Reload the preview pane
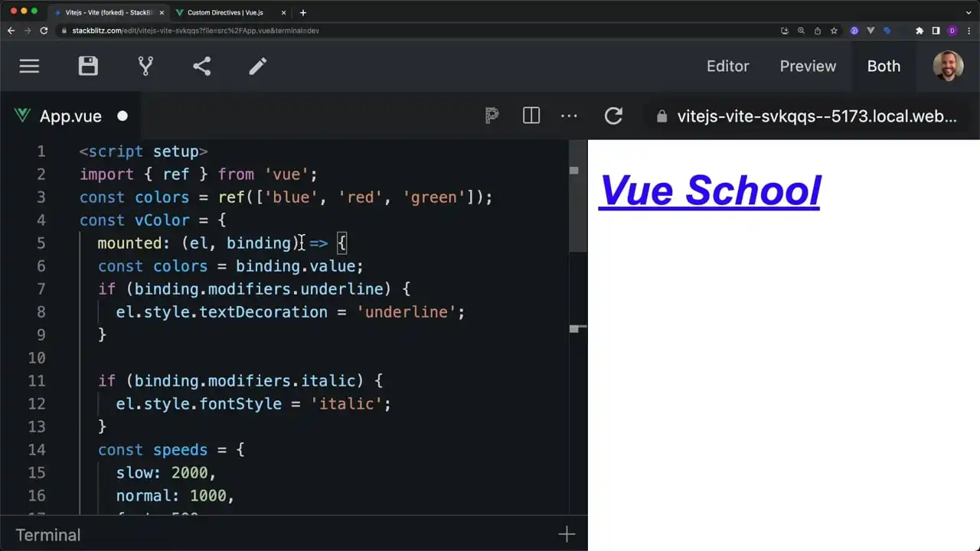This screenshot has width=980, height=551. point(613,116)
